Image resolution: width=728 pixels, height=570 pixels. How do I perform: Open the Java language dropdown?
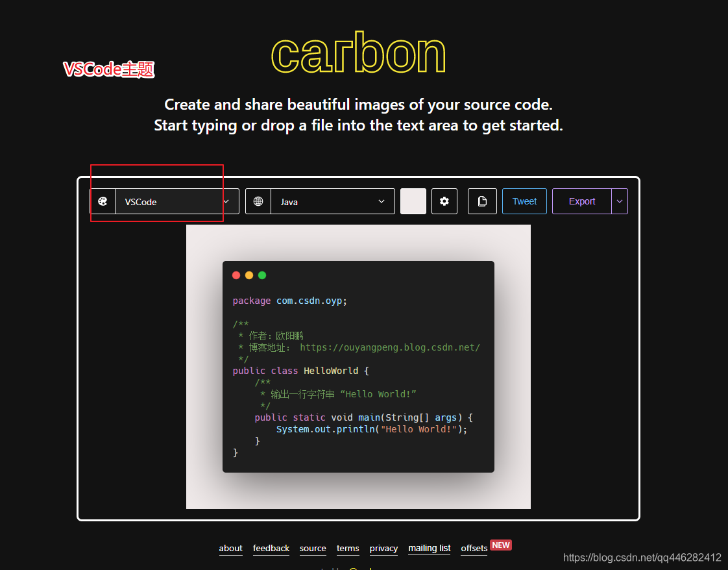[x=332, y=202]
